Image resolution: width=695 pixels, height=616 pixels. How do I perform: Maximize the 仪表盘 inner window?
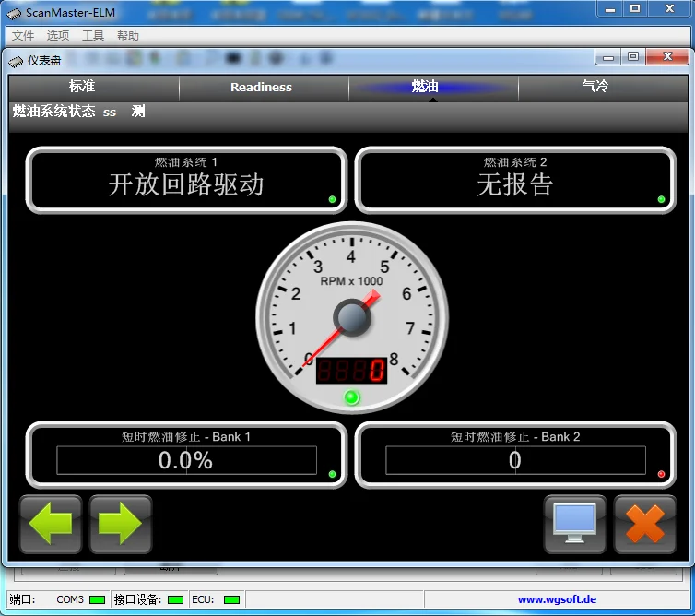click(x=633, y=56)
